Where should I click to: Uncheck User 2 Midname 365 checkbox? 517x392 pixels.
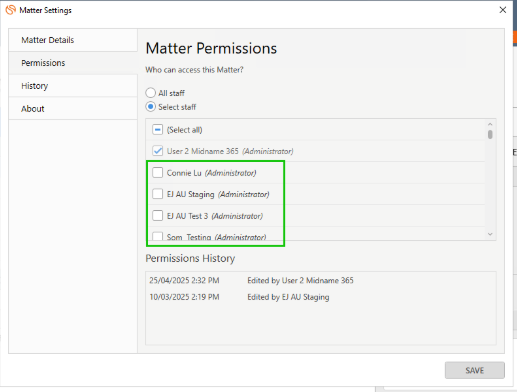click(x=157, y=151)
